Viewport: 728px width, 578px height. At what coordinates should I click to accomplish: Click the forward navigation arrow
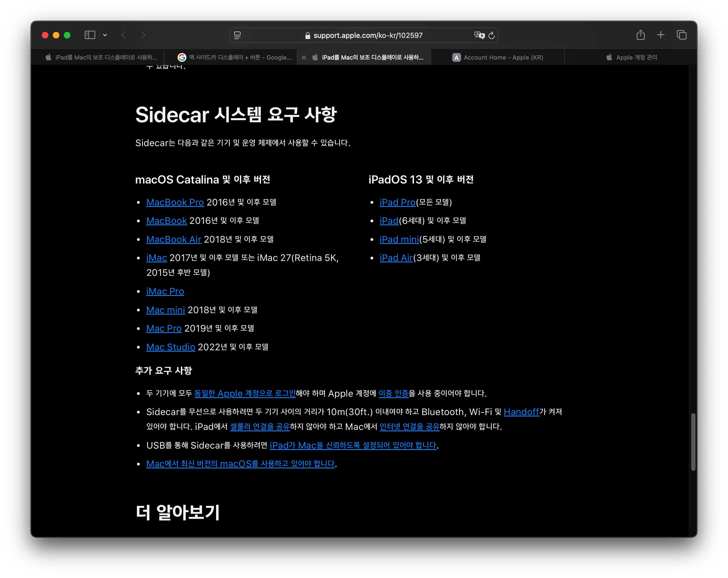click(143, 35)
